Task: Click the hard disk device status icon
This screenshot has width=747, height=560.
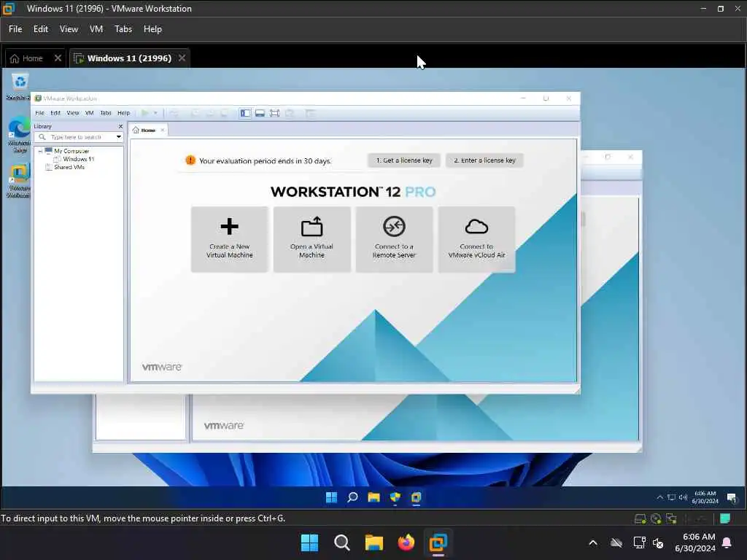Action: 640,518
